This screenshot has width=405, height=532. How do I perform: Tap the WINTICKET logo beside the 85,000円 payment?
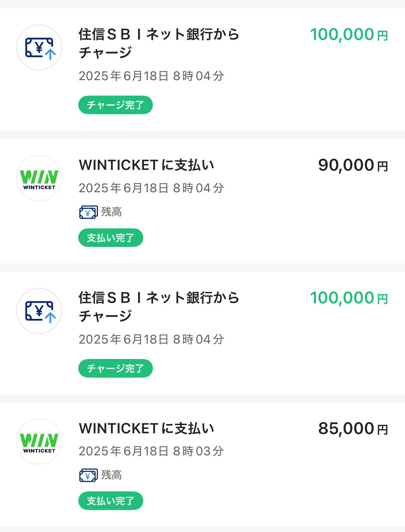coord(39,442)
